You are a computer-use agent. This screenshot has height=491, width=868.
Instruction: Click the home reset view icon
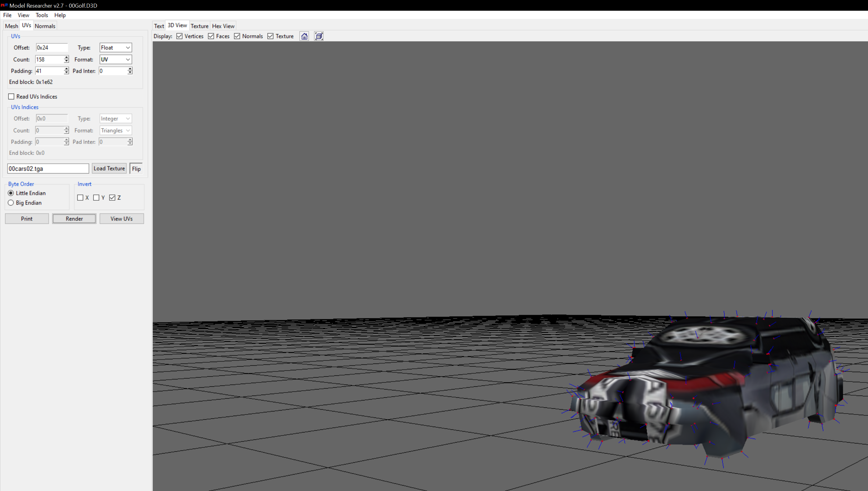click(304, 36)
